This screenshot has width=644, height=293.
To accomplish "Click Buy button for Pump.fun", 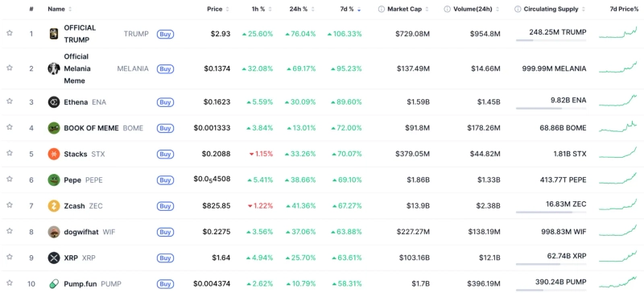I will click(165, 284).
